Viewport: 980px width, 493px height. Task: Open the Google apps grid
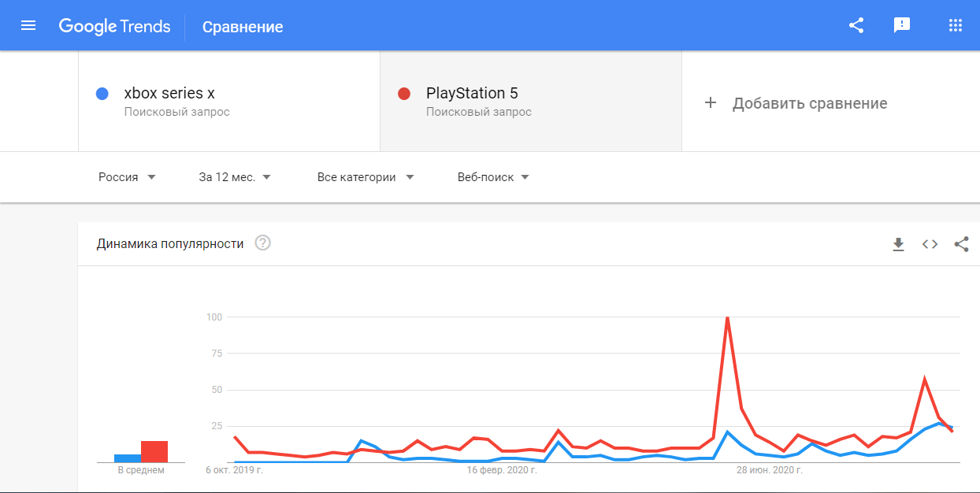[x=956, y=25]
